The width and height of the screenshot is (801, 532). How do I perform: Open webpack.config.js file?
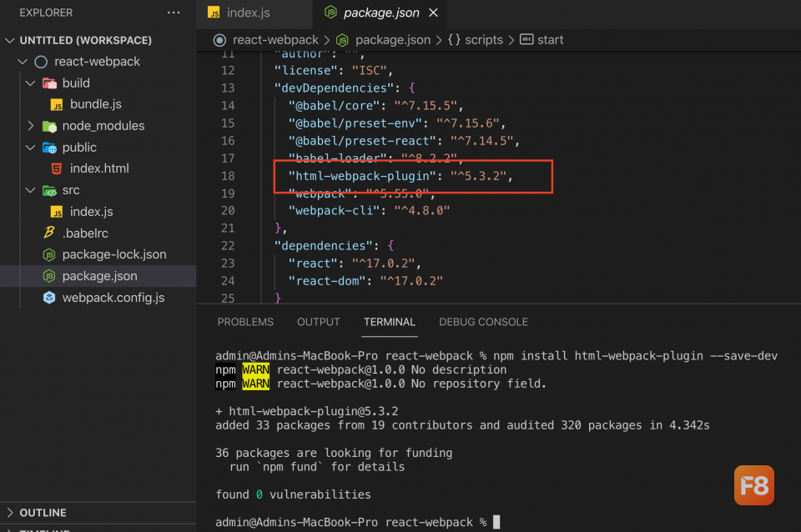(113, 298)
